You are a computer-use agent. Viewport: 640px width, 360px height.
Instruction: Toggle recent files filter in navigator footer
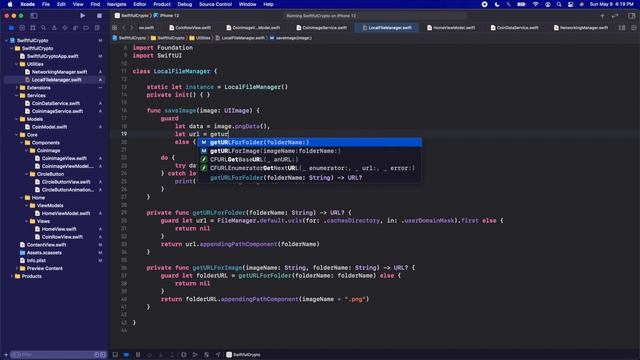[97, 355]
